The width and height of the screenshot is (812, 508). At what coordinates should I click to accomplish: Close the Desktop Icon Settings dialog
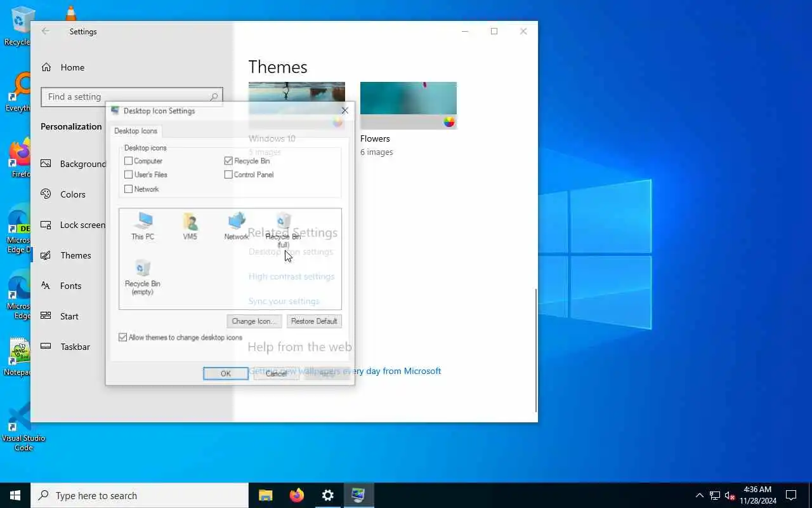coord(344,110)
